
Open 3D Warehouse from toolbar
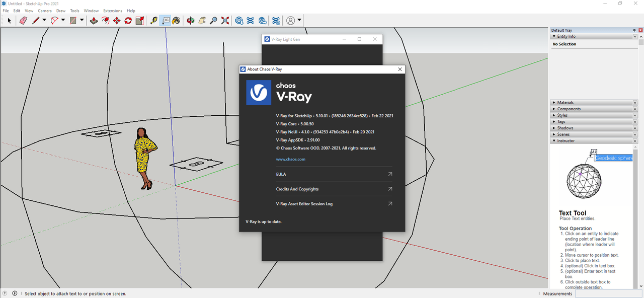[239, 21]
